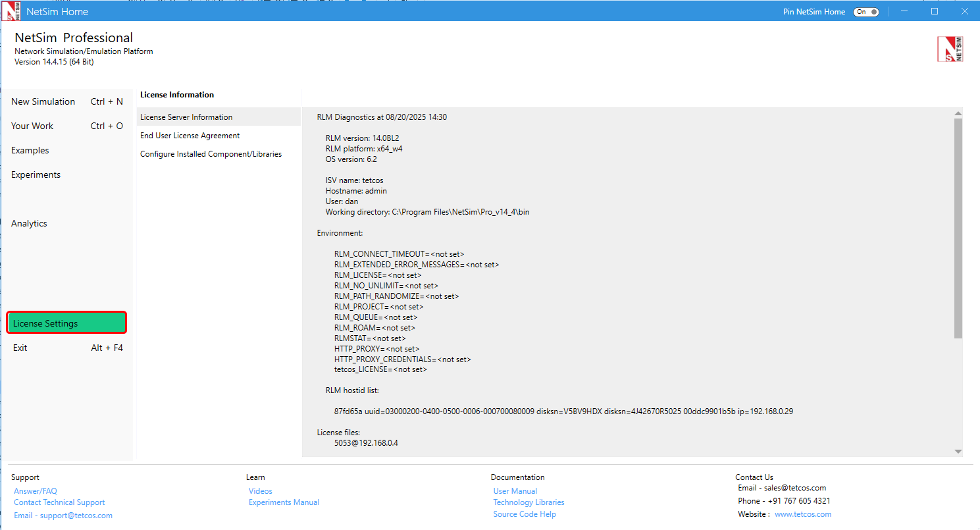Screen dimensions: 980x530
Task: Click the RLM_NO_UNLIMIT=<not set> line
Action: point(386,286)
